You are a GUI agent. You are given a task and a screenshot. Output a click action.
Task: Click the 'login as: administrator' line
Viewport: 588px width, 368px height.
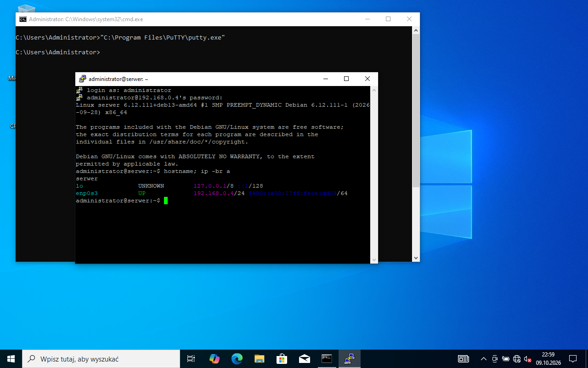coord(129,90)
